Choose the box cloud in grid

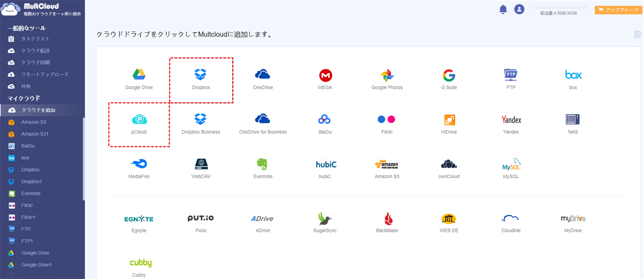point(573,79)
